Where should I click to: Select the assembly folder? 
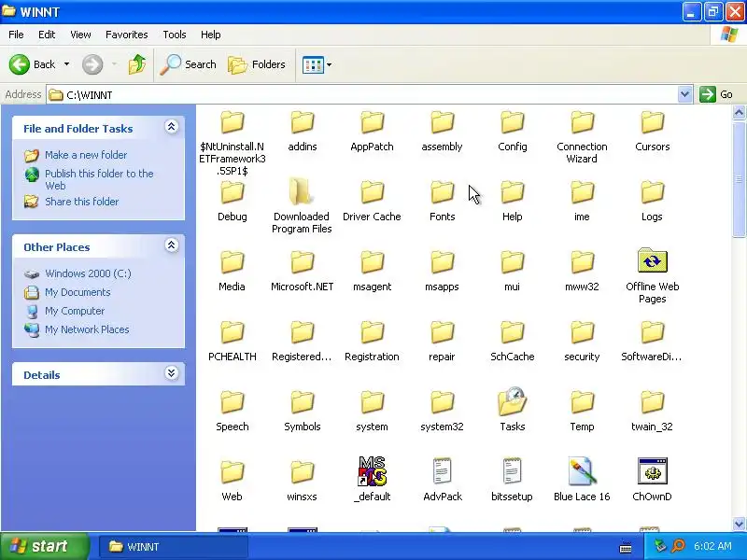pyautogui.click(x=442, y=131)
